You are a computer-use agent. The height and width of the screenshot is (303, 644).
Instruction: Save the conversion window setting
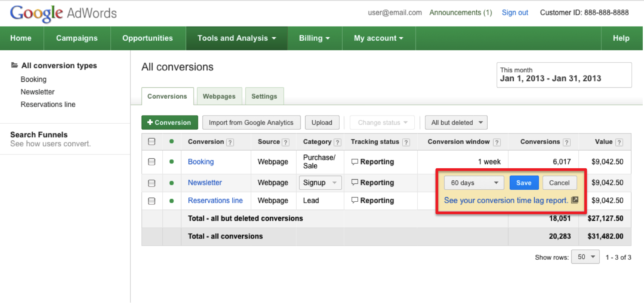[x=524, y=183]
